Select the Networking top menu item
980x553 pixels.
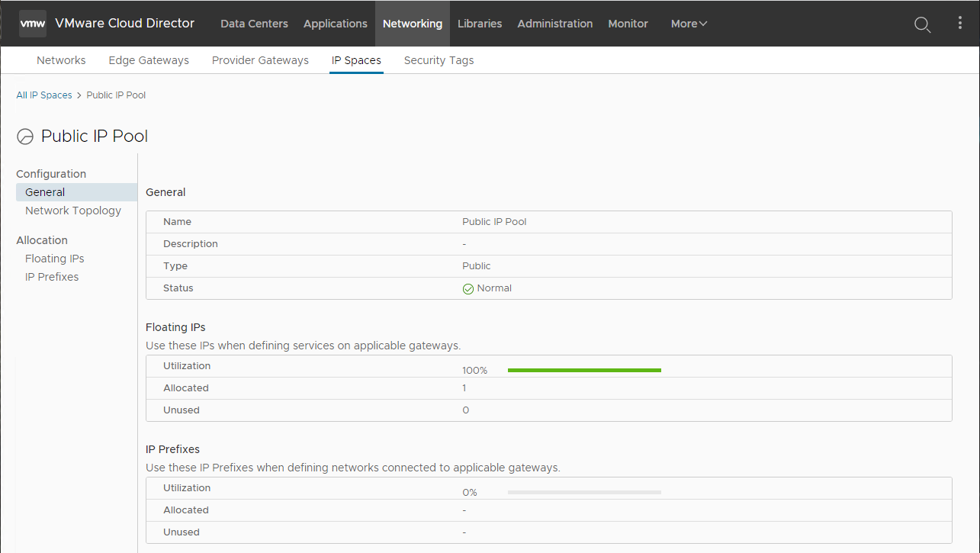[x=413, y=24]
